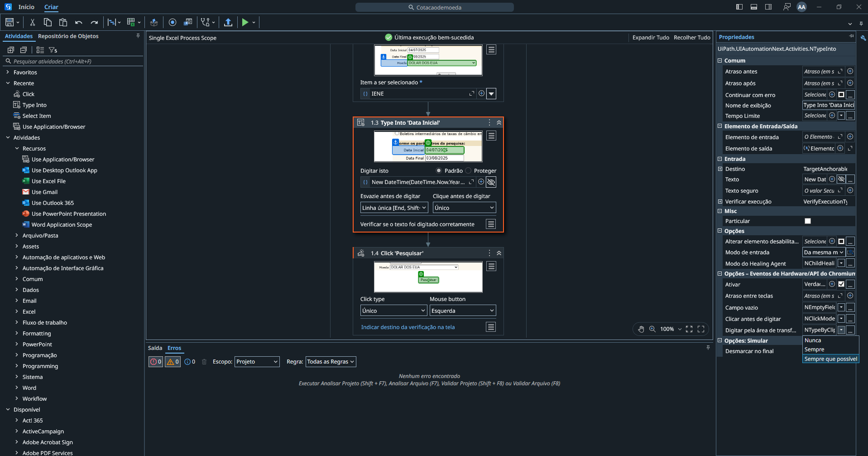Open the activities filter icon
This screenshot has width=868, height=456.
tap(53, 50)
